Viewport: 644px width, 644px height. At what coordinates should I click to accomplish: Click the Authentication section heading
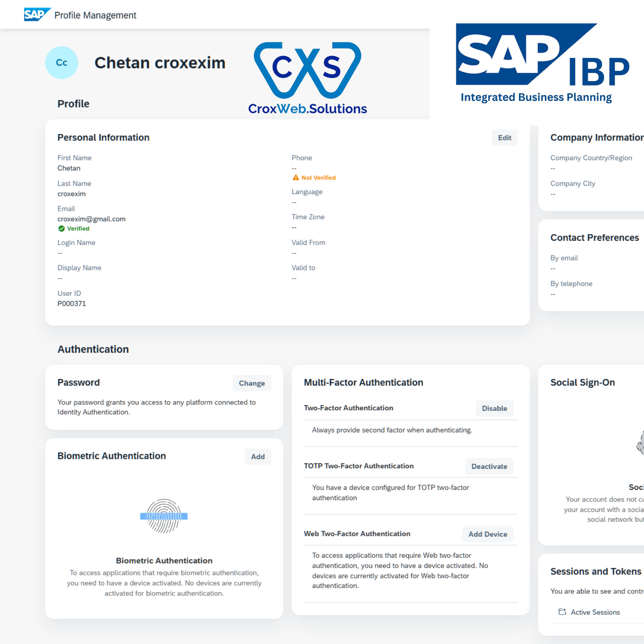(93, 349)
